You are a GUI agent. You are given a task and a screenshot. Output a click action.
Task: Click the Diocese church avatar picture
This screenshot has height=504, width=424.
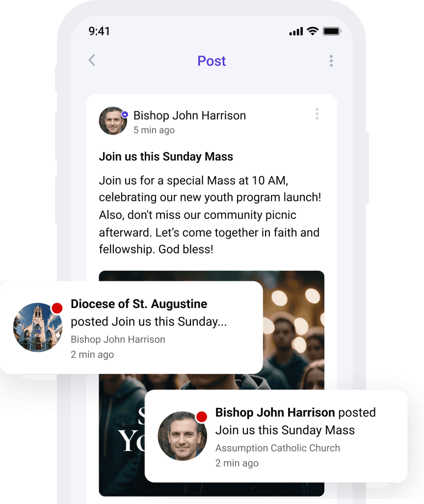point(38,328)
